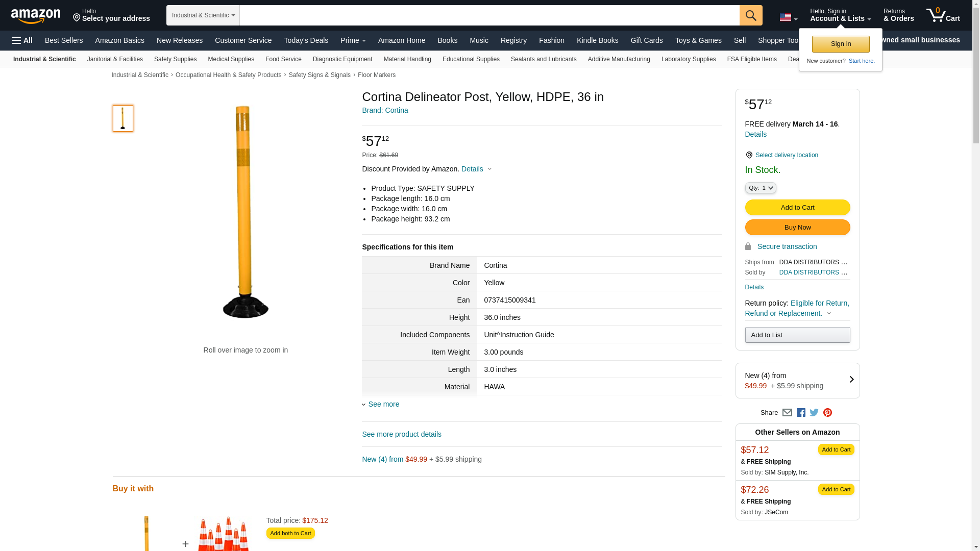
Task: Open the Qty quantity dropdown
Action: (x=760, y=188)
